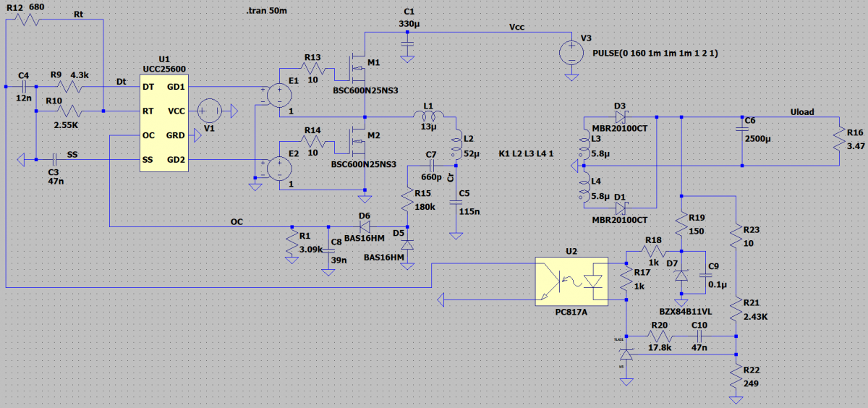Click the Rt net label
The height and width of the screenshot is (408, 868).
tap(80, 14)
